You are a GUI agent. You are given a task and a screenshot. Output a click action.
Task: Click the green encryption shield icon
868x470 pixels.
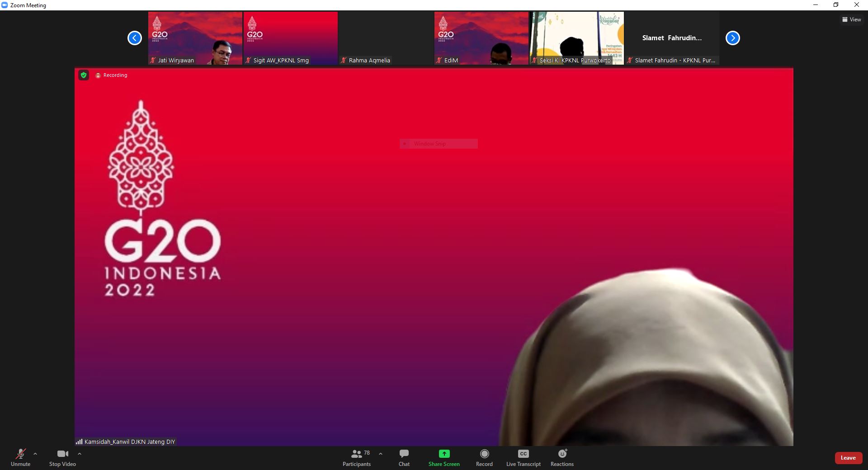pyautogui.click(x=84, y=75)
